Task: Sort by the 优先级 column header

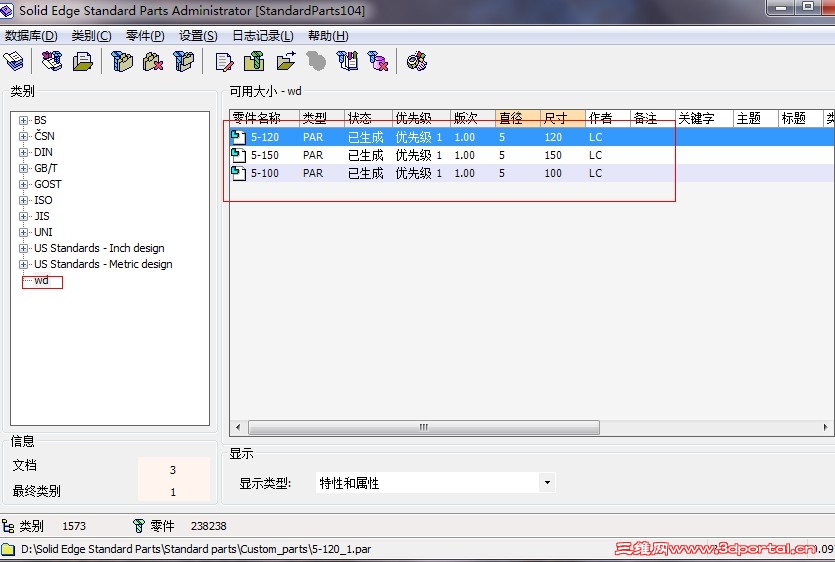Action: tap(421, 118)
